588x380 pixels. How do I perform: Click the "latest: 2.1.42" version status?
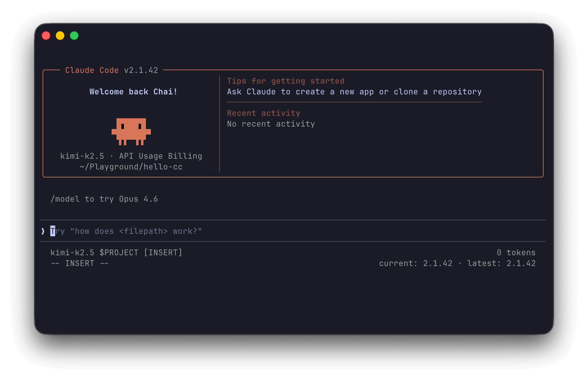(x=501, y=264)
